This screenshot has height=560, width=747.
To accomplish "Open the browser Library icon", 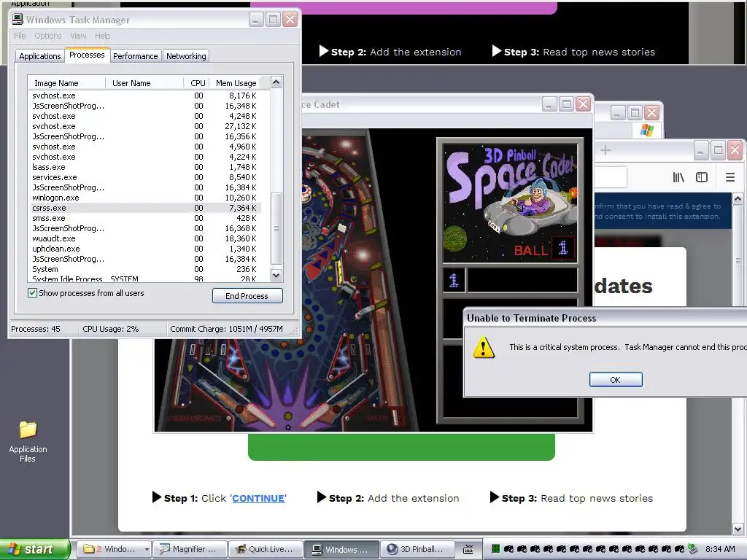I will click(x=678, y=177).
